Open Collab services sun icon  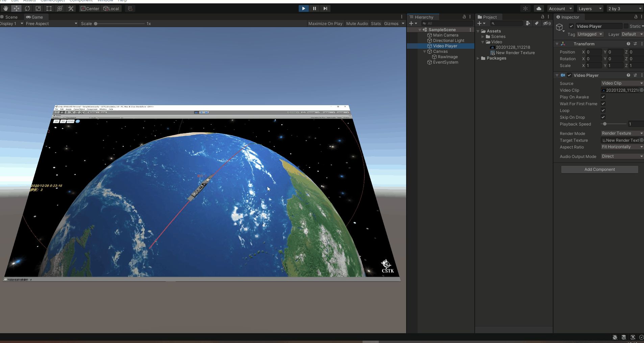click(525, 8)
